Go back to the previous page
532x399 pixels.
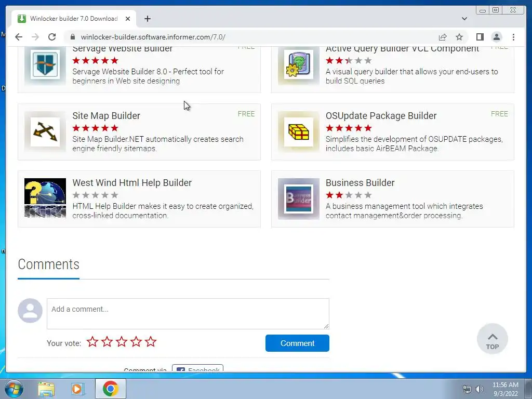(x=19, y=37)
